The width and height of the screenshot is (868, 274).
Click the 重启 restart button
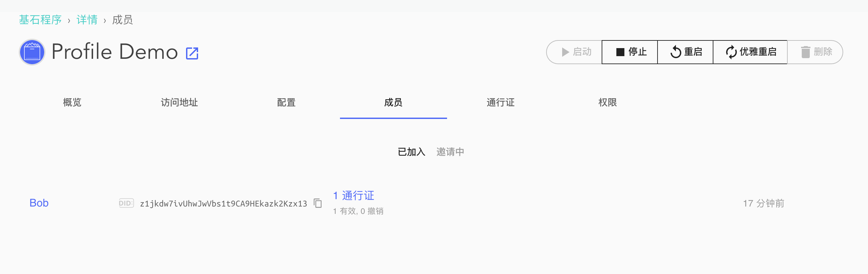pyautogui.click(x=685, y=52)
